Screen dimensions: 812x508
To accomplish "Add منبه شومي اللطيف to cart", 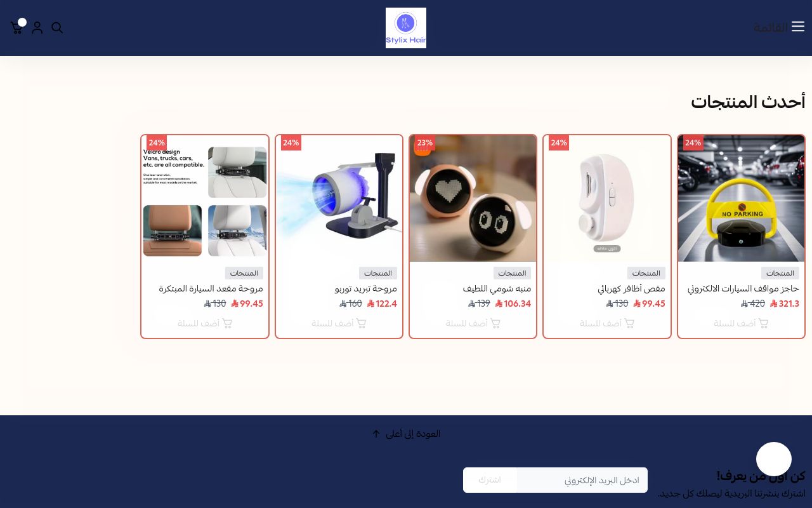I will pyautogui.click(x=473, y=323).
